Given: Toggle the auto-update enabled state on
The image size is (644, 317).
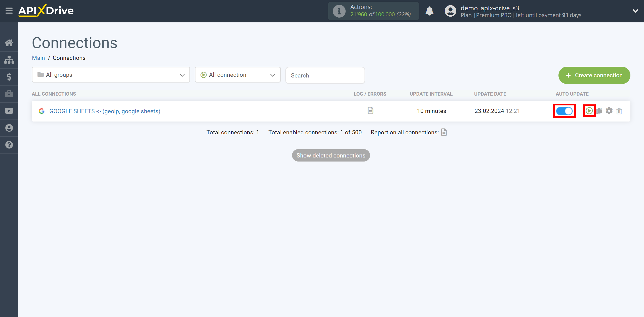Looking at the screenshot, I should tap(564, 110).
